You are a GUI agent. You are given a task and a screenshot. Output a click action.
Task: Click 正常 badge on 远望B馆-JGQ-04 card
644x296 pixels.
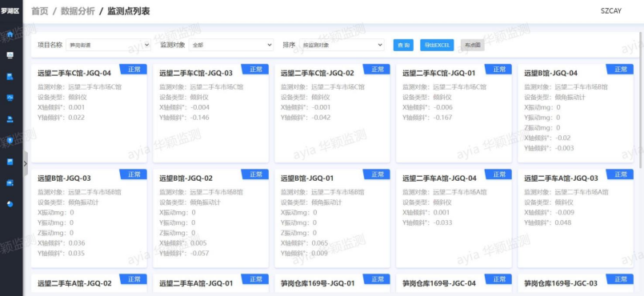click(x=620, y=69)
